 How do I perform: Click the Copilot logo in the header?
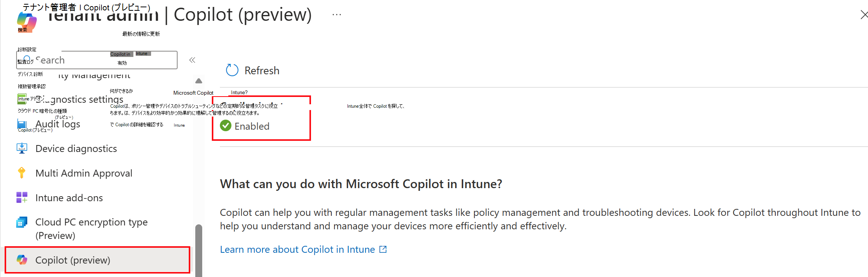(x=27, y=22)
